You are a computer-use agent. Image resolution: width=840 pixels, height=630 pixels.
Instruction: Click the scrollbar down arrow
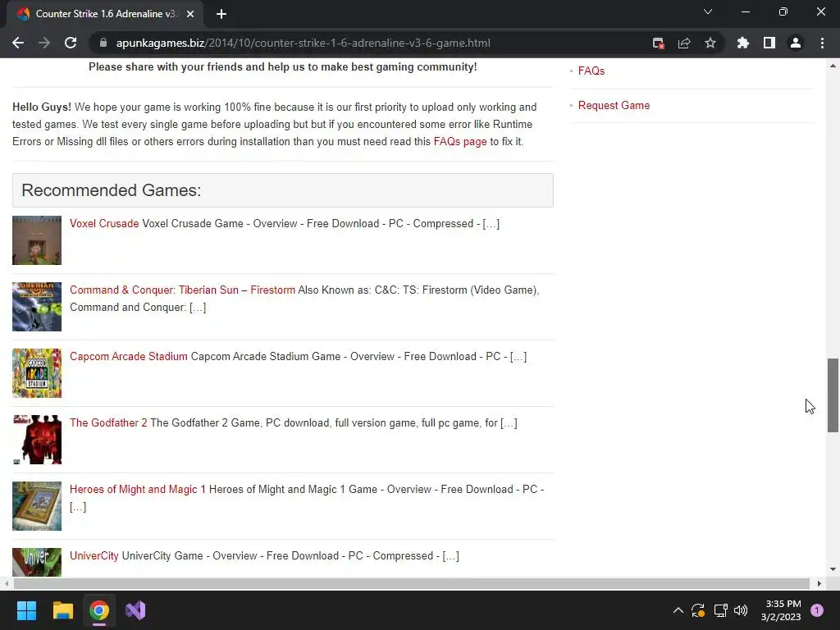coord(833,569)
